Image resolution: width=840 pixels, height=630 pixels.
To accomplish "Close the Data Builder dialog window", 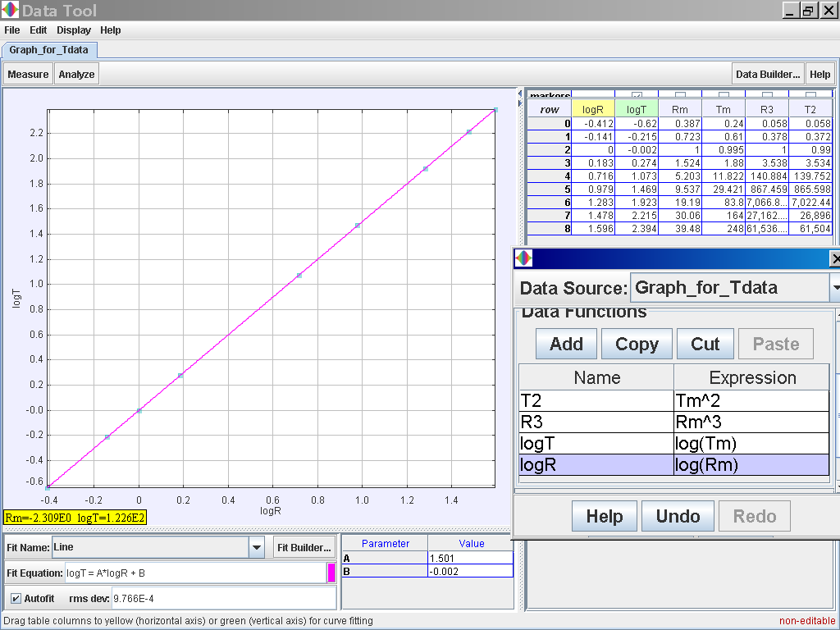I will (834, 259).
